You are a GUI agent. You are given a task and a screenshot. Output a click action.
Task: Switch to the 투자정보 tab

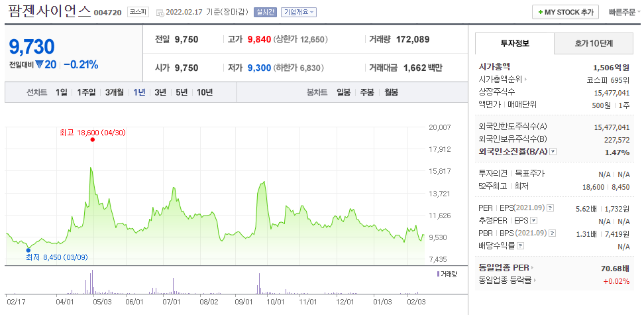pos(515,44)
